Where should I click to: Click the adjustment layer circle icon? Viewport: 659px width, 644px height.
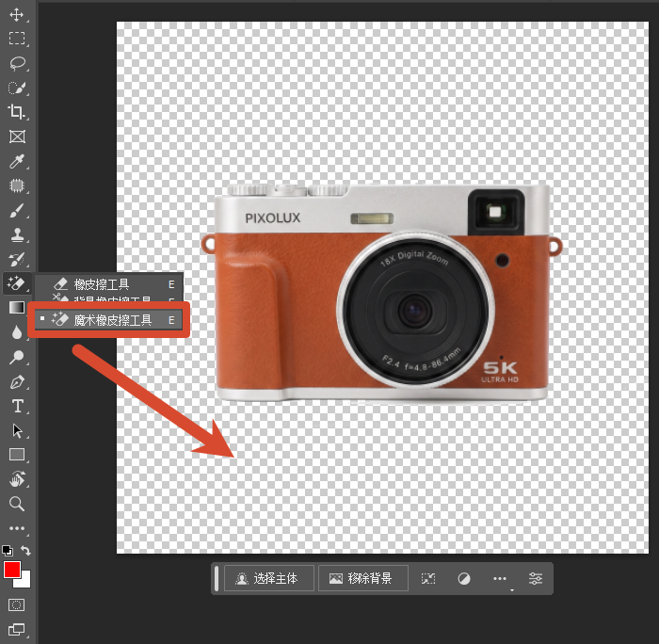click(464, 579)
